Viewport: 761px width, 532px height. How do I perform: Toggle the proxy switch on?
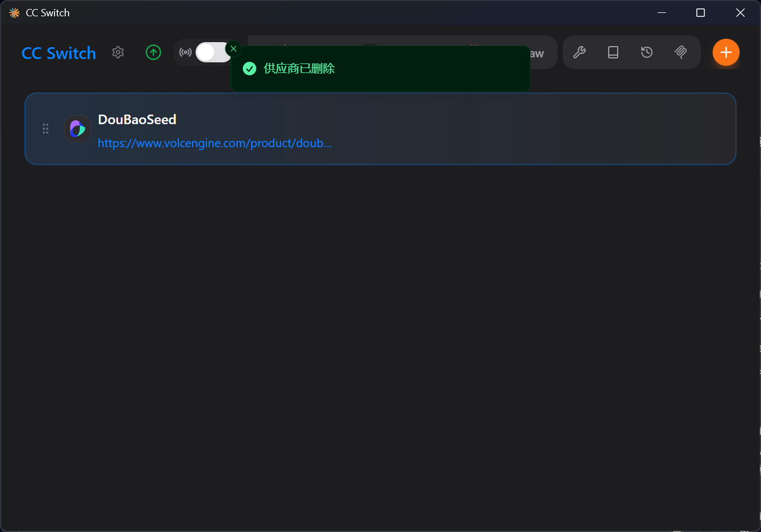[212, 52]
